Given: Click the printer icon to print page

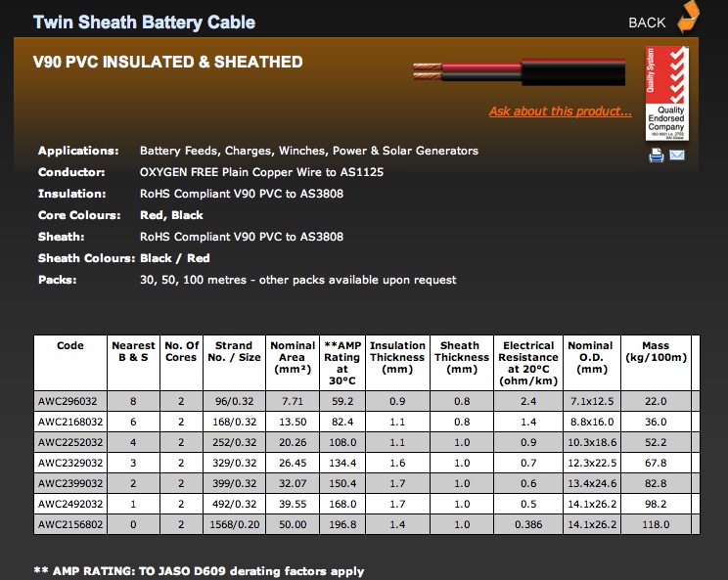Looking at the screenshot, I should (x=657, y=156).
